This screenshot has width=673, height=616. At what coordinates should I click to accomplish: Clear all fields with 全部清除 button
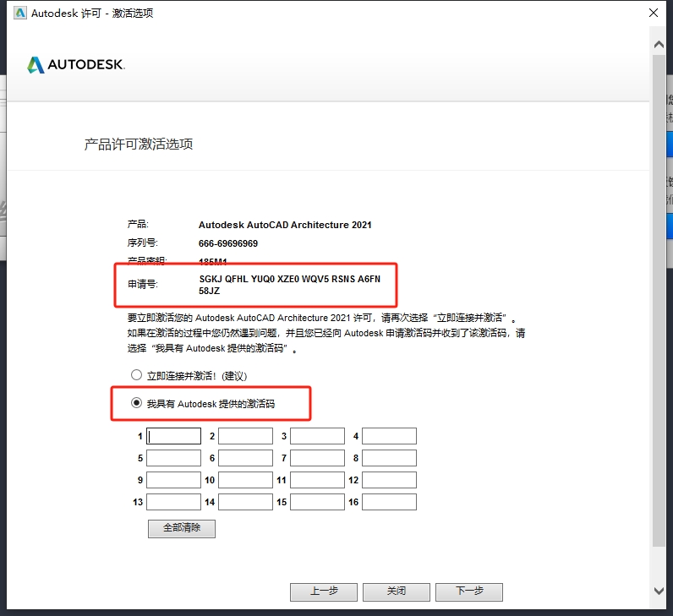point(182,528)
